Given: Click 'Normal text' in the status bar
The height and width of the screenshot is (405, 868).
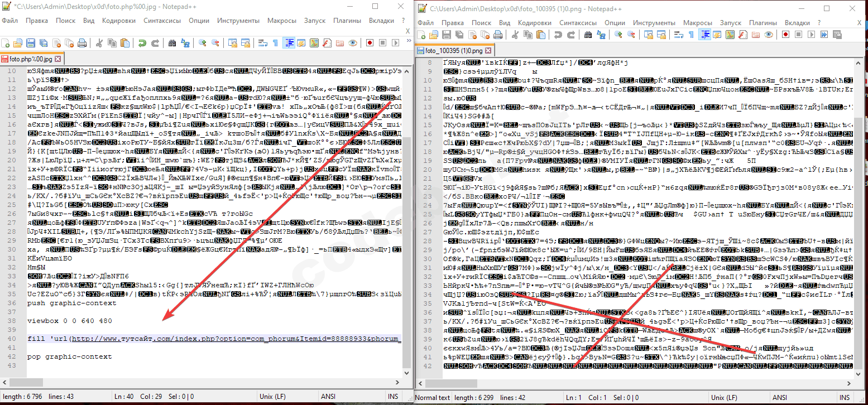Looking at the screenshot, I should pyautogui.click(x=433, y=397).
